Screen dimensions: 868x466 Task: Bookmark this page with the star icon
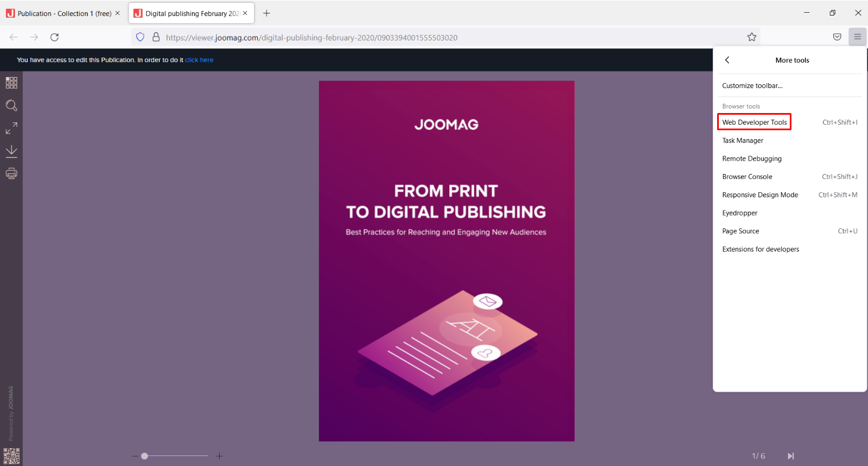point(752,37)
